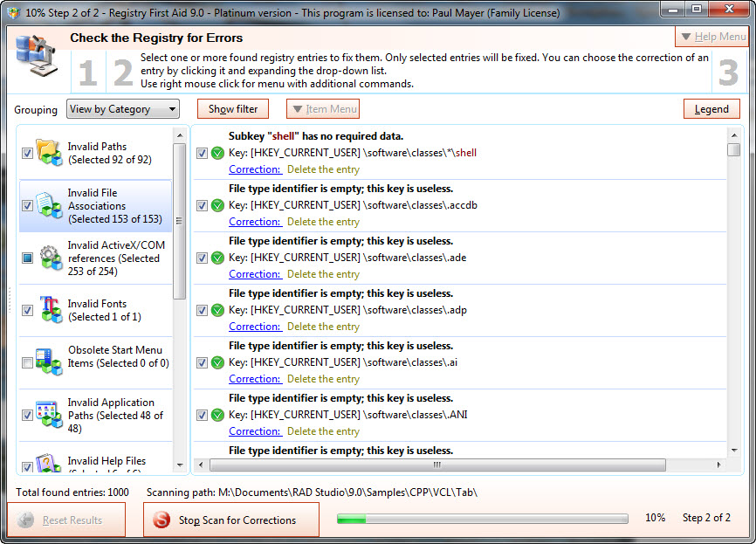This screenshot has width=756, height=544.
Task: Click the Invalid Help Files icon
Action: 49,463
